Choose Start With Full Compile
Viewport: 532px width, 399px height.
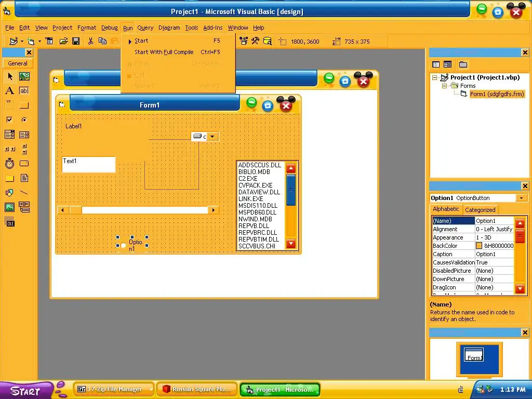point(178,52)
